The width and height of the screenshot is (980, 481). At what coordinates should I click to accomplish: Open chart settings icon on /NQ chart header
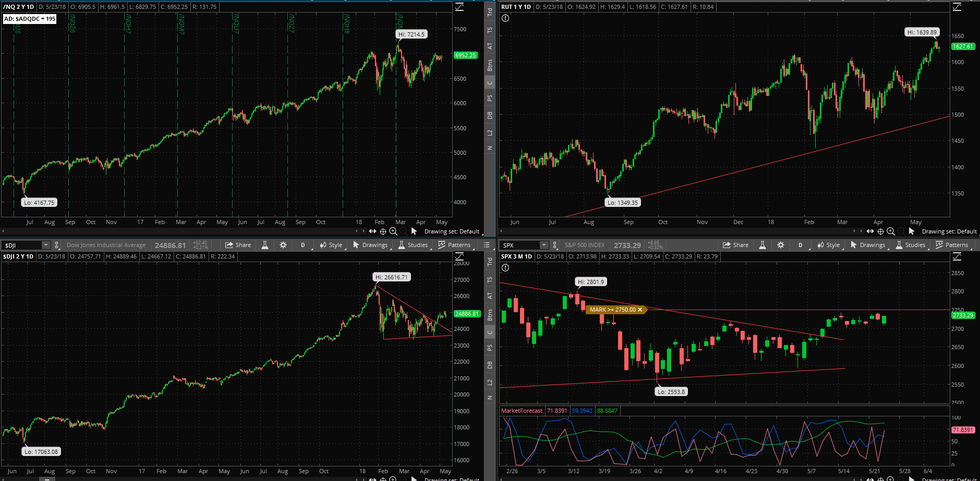click(459, 7)
